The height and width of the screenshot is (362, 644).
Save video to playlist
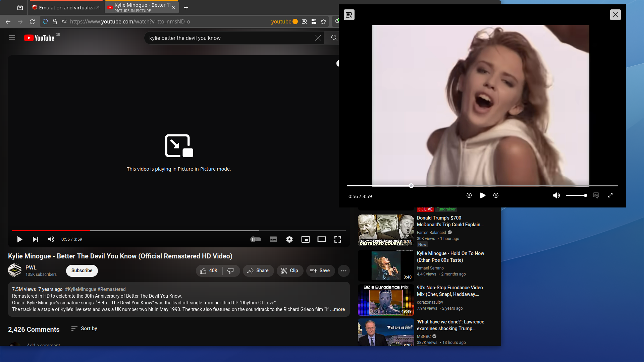click(x=320, y=270)
